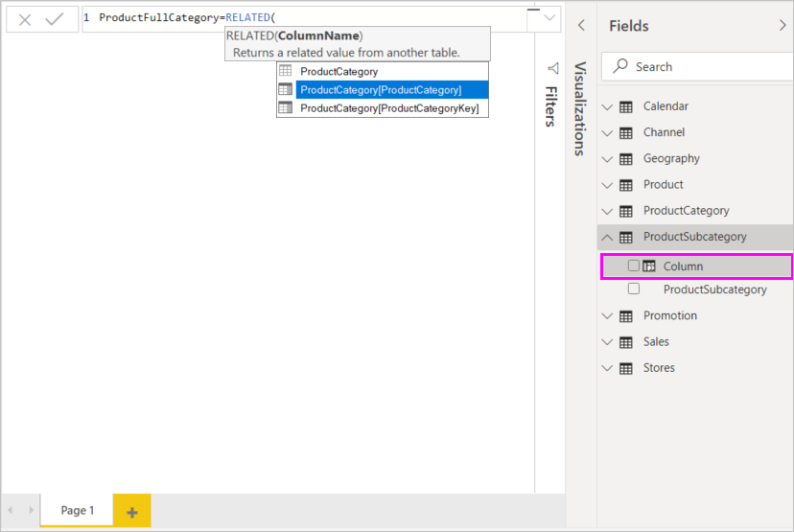794x532 pixels.
Task: Click the Channel table icon
Action: (626, 133)
